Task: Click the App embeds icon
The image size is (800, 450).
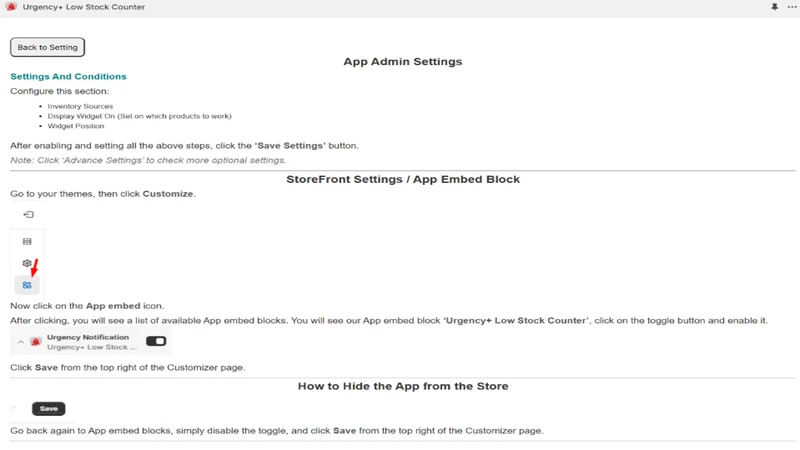Action: tap(27, 285)
